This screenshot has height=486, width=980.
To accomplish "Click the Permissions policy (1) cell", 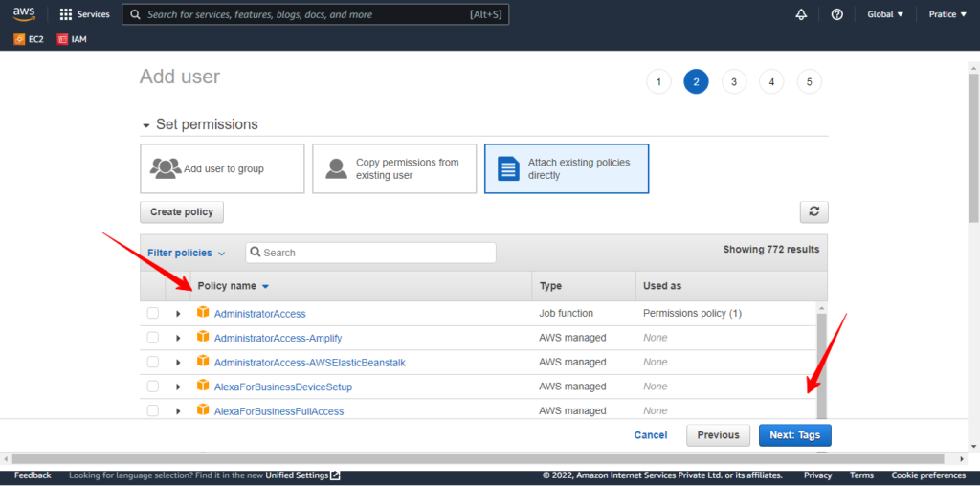I will click(693, 314).
